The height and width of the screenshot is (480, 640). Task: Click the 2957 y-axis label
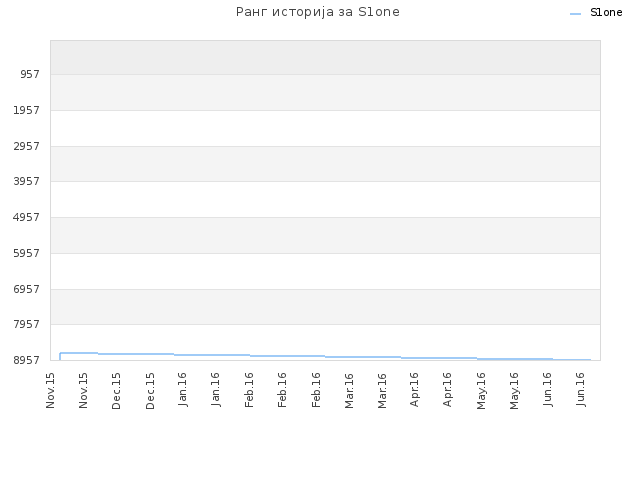click(x=27, y=146)
